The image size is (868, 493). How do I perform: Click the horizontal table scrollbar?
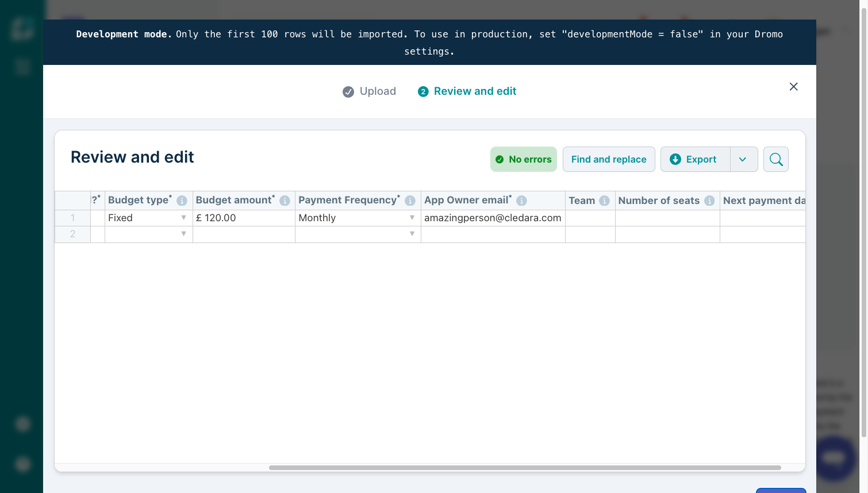tap(525, 468)
